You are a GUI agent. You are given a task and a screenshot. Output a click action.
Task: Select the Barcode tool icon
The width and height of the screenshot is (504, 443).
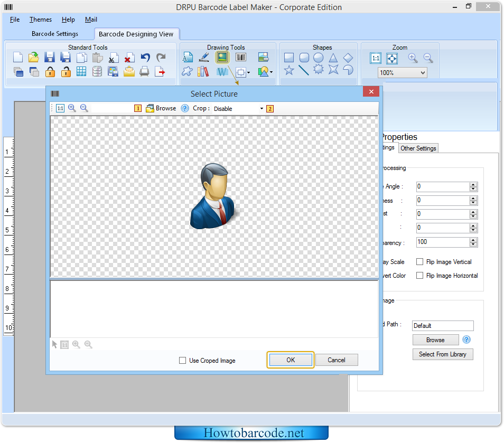tap(241, 58)
